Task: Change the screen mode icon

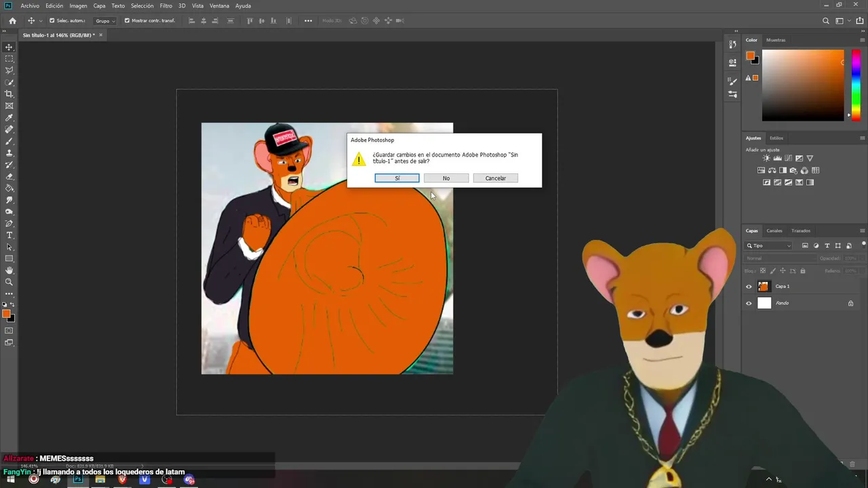Action: [x=9, y=343]
